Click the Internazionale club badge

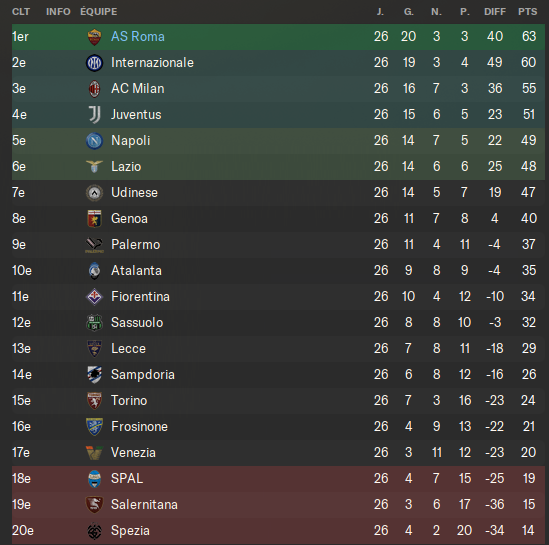[x=94, y=63]
